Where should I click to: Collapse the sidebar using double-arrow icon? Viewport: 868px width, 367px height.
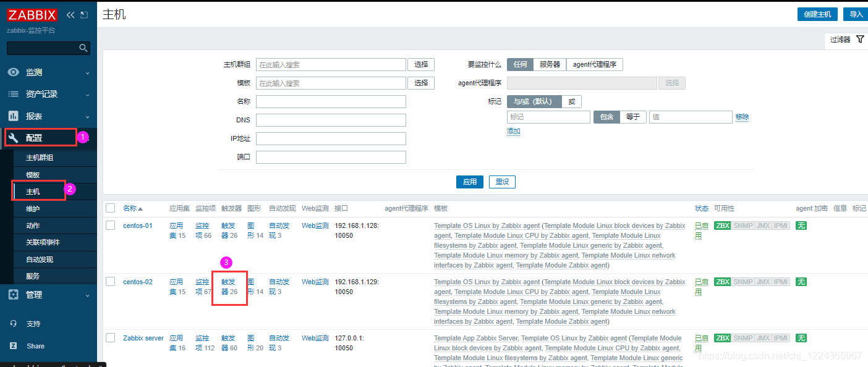[x=70, y=14]
